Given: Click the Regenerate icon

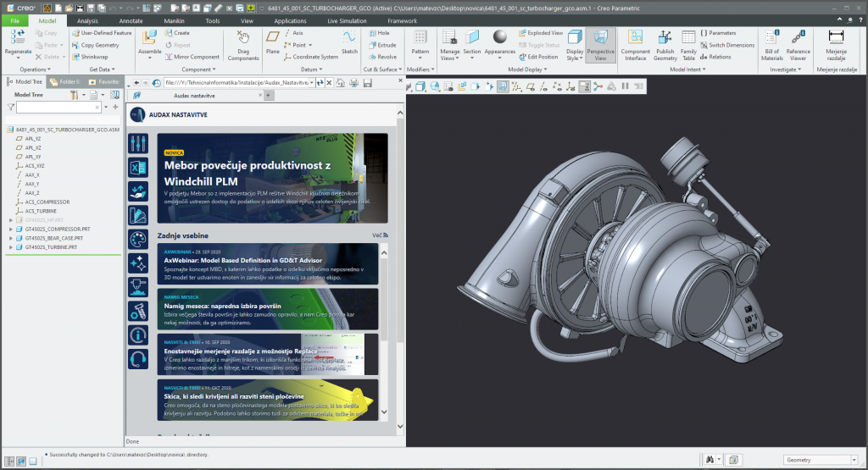Looking at the screenshot, I should 18,38.
